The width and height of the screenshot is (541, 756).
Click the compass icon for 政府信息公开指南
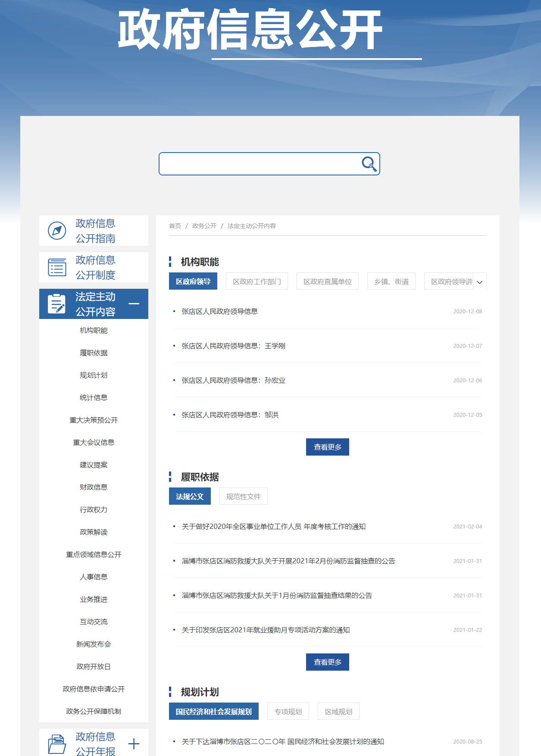point(57,231)
